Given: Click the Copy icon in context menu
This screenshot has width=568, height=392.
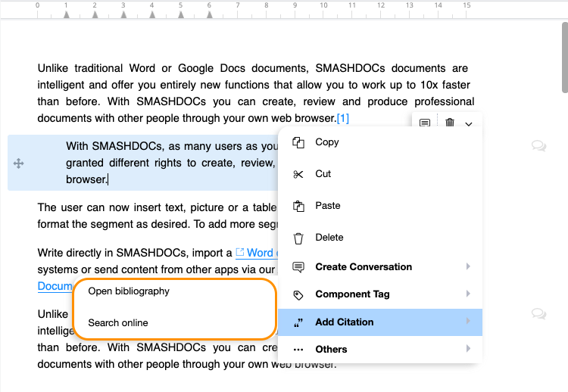Looking at the screenshot, I should pyautogui.click(x=298, y=142).
